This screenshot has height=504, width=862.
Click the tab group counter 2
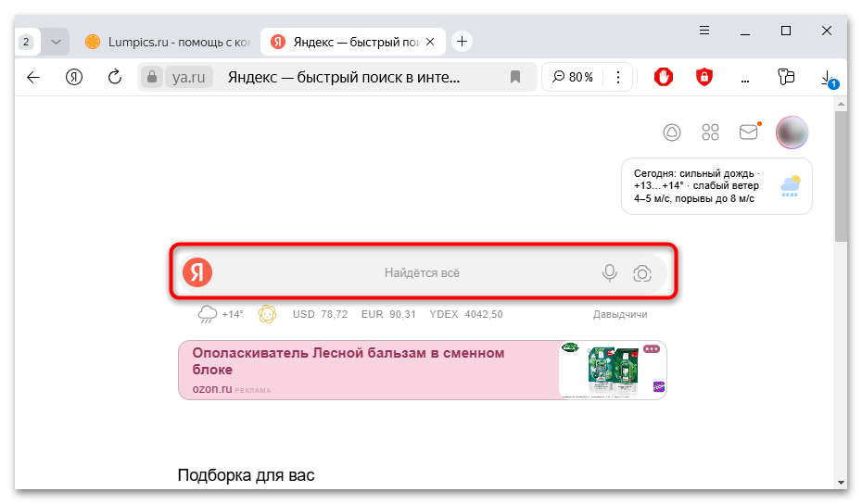tap(26, 42)
